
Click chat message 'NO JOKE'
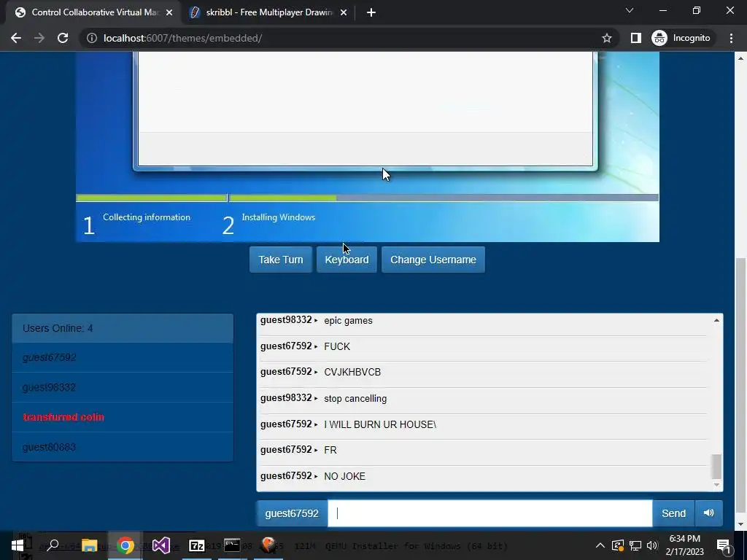(345, 476)
